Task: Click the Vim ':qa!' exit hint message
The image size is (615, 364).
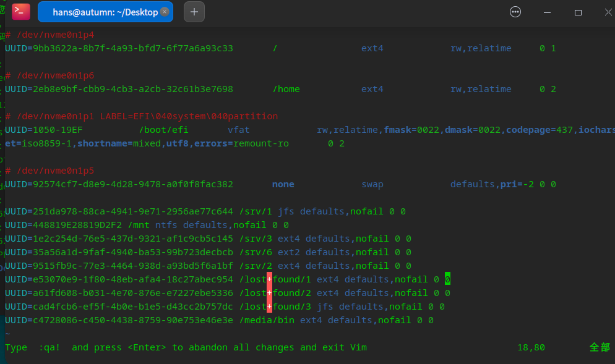Action: coord(186,347)
